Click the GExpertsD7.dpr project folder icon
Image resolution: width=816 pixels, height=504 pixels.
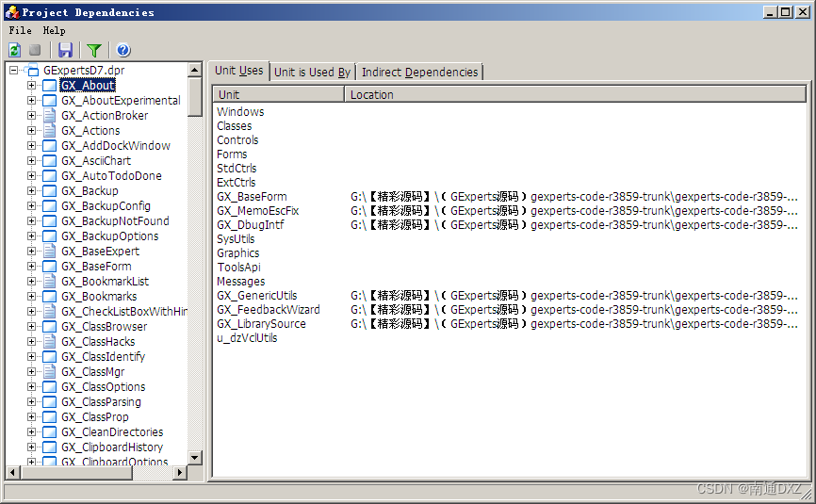32,71
